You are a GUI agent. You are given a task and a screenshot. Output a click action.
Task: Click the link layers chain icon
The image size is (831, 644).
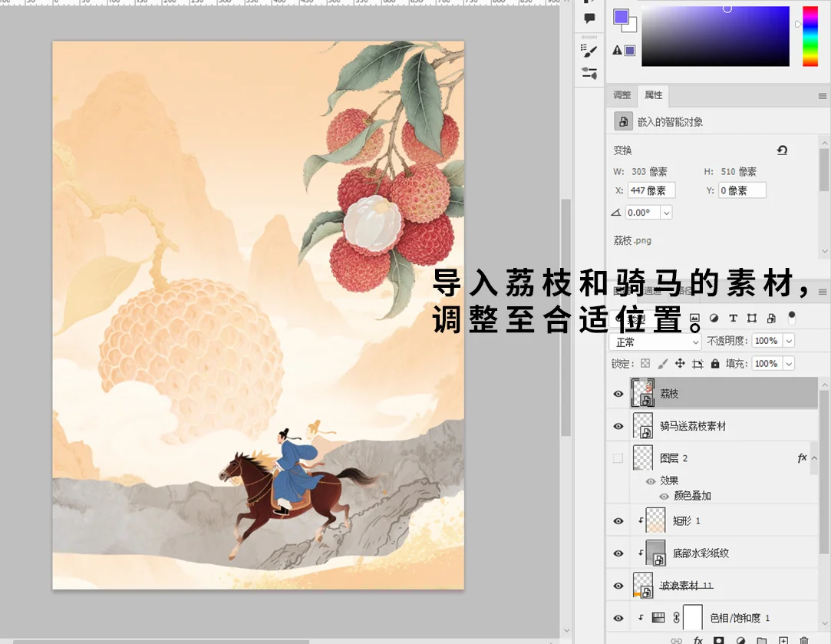pyautogui.click(x=676, y=640)
